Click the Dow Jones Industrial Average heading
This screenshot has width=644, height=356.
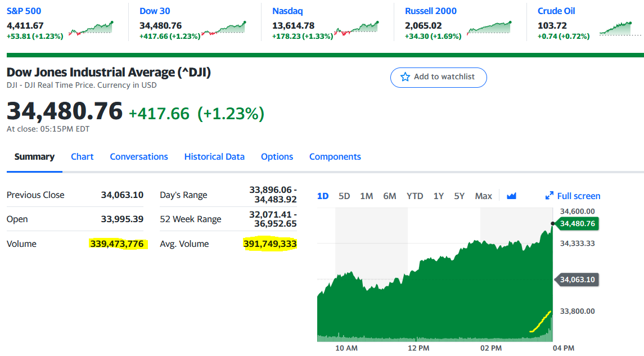[109, 72]
